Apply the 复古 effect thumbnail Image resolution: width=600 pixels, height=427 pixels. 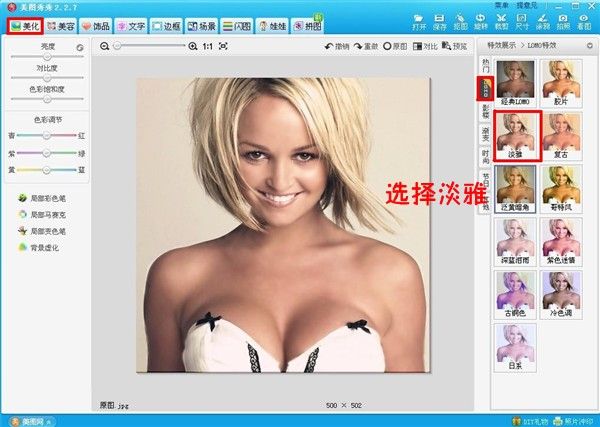click(x=561, y=136)
